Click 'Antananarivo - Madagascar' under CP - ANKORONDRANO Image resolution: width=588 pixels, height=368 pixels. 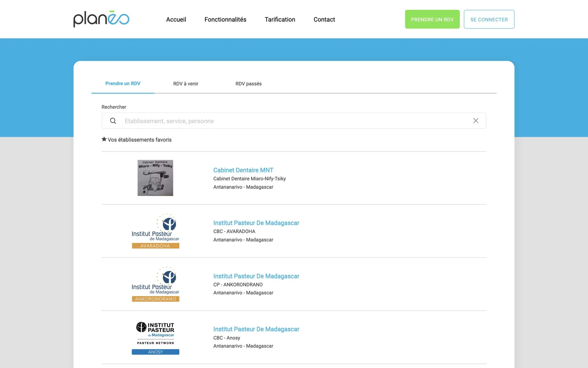pos(243,293)
